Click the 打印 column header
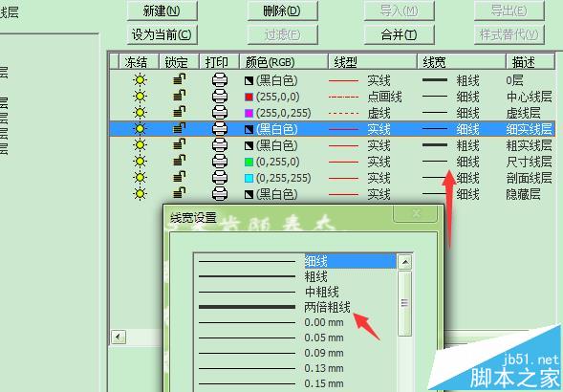Screen dimensions: 563x392 (219, 62)
